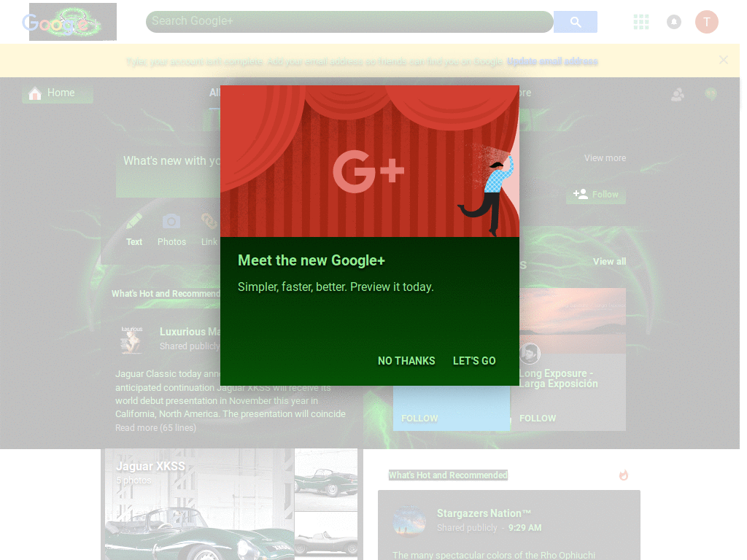Focus the Search Google+ field
The image size is (747, 560).
349,22
